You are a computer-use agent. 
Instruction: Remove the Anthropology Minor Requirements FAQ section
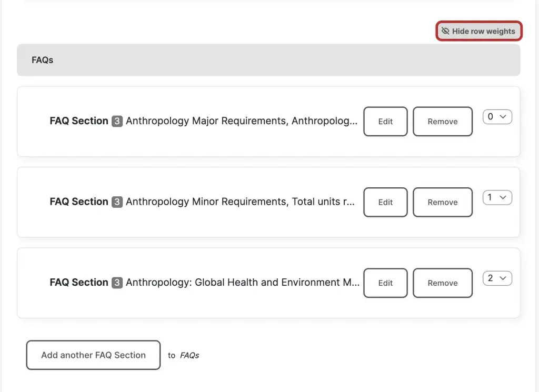pyautogui.click(x=442, y=202)
